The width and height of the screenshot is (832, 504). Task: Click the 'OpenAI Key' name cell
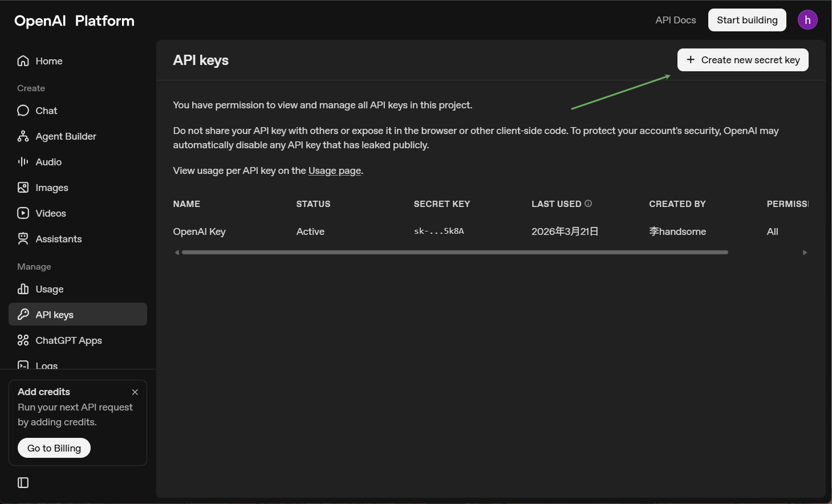pyautogui.click(x=200, y=231)
